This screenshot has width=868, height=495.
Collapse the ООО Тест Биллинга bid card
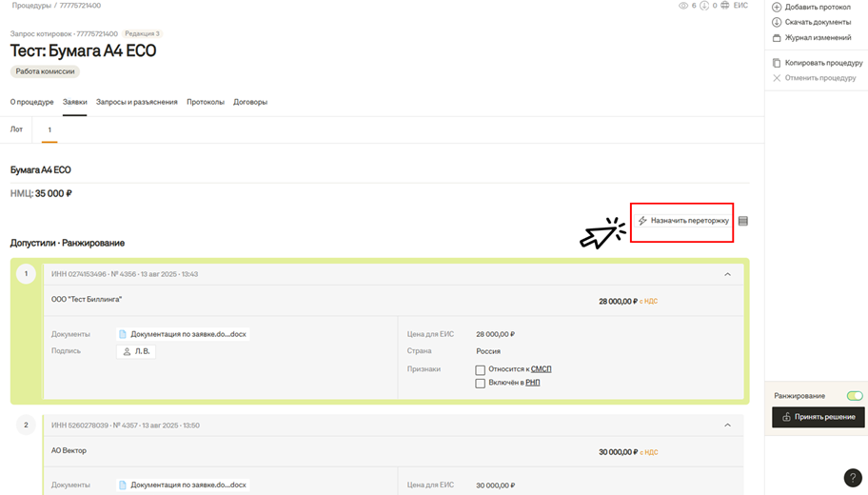tap(728, 274)
